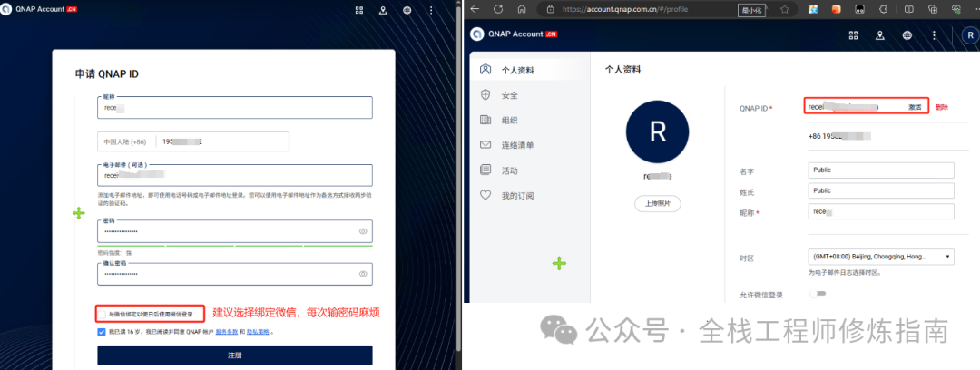This screenshot has height=370, width=980.
Task: Click 激活 next to the QNAP ID
Action: 915,107
